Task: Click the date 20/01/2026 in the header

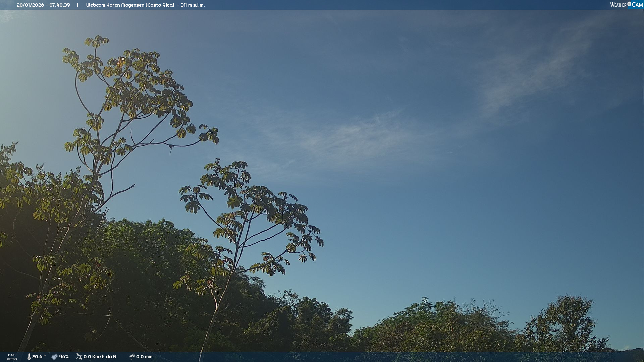Action: 30,5
